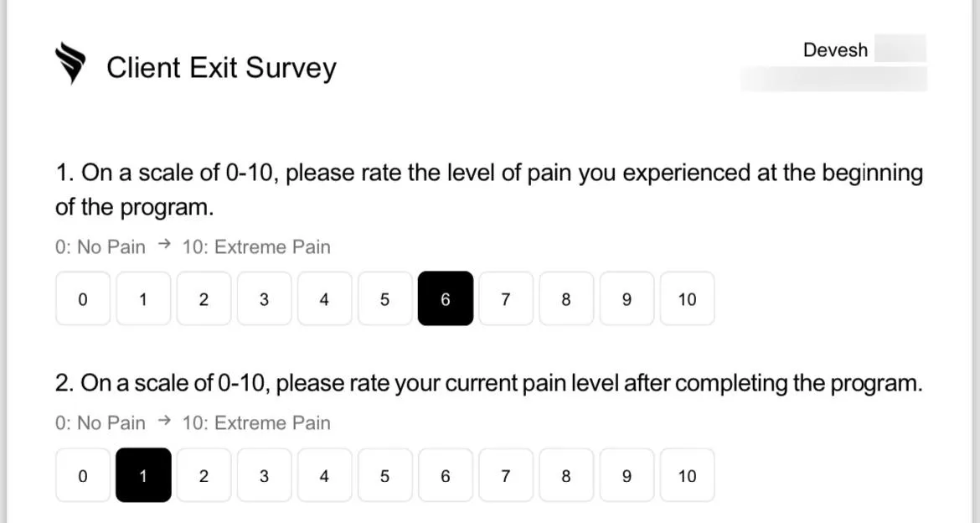Screen dimensions: 980x523
Task: Select 3 for beginning pain level
Action: pos(264,298)
